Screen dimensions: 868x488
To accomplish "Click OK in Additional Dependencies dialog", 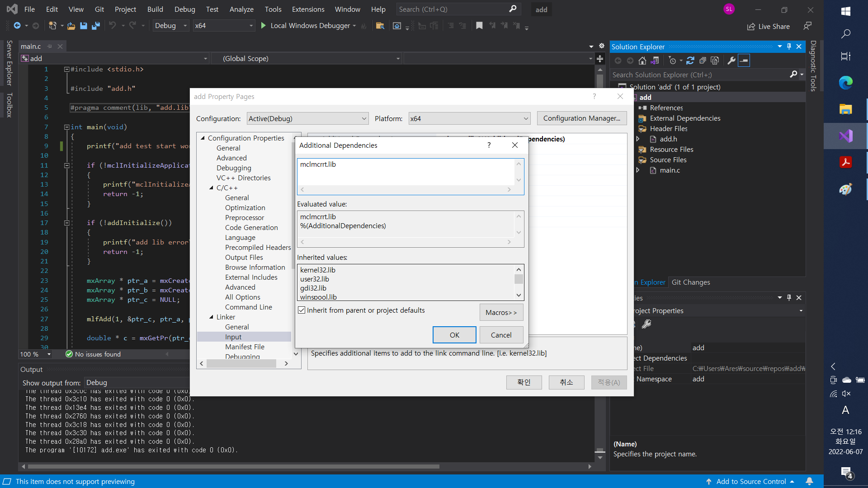I will pos(454,335).
